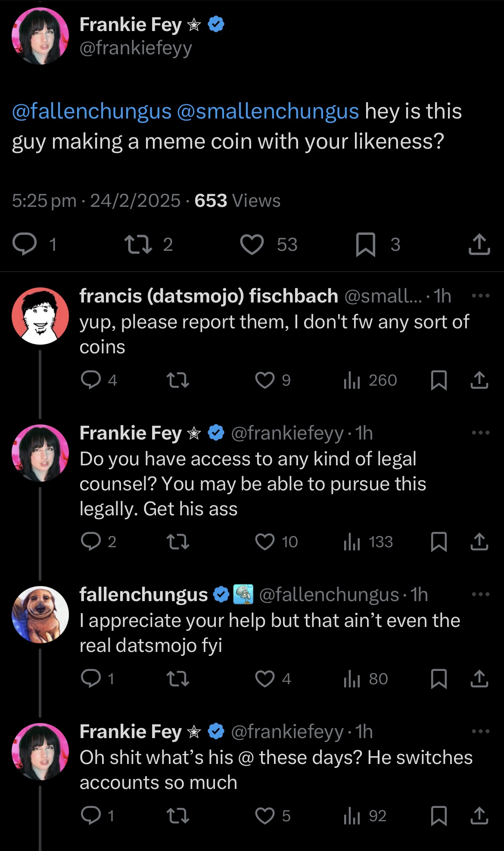Share the main tweet via share icon
The height and width of the screenshot is (851, 504).
pos(479,244)
